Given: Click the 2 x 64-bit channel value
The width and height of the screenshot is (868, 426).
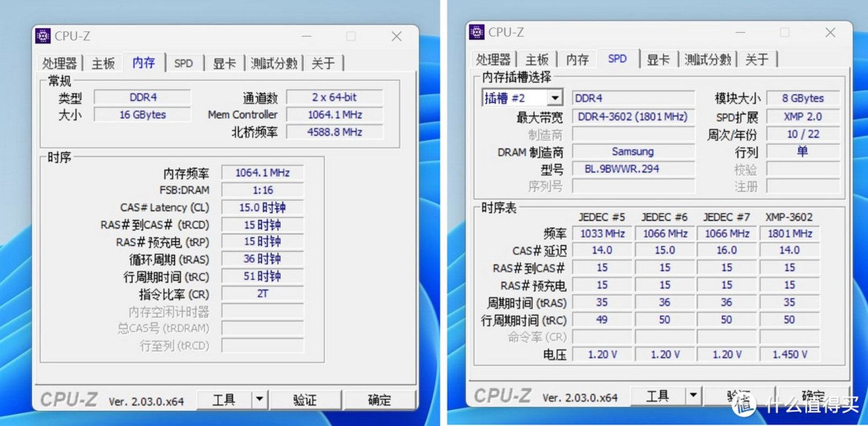Looking at the screenshot, I should pyautogui.click(x=335, y=98).
